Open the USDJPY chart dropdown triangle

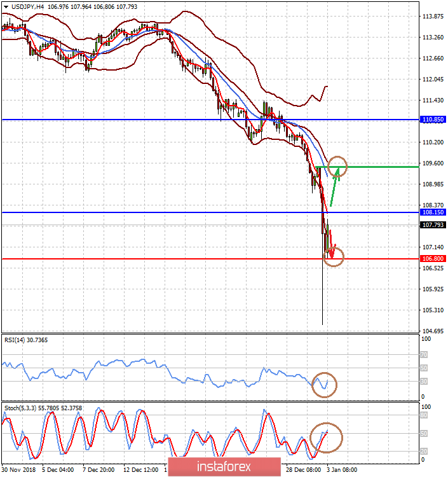tap(6, 7)
